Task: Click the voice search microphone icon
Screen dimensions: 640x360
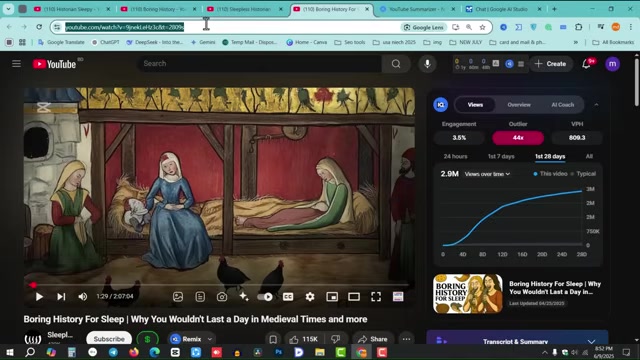Action: 427,64
